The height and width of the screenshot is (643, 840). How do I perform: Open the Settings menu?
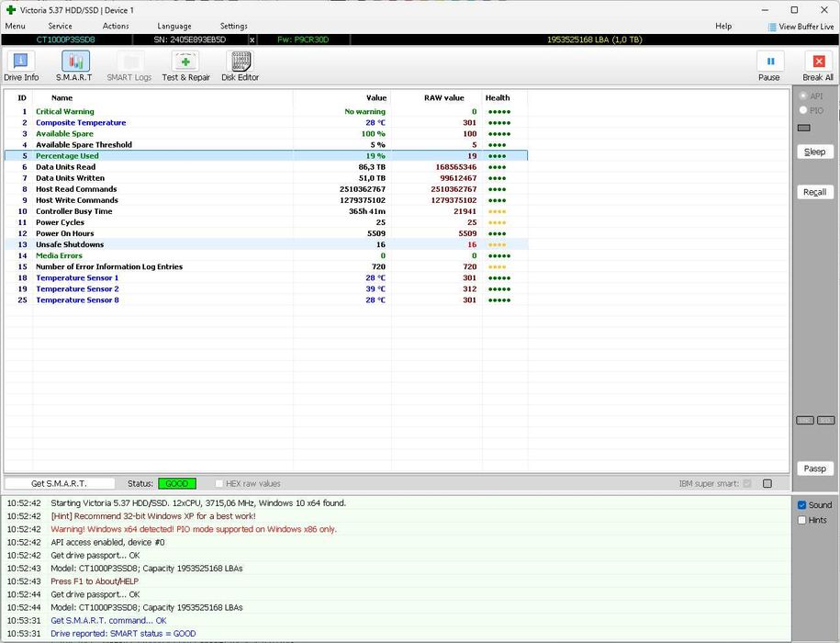(233, 26)
